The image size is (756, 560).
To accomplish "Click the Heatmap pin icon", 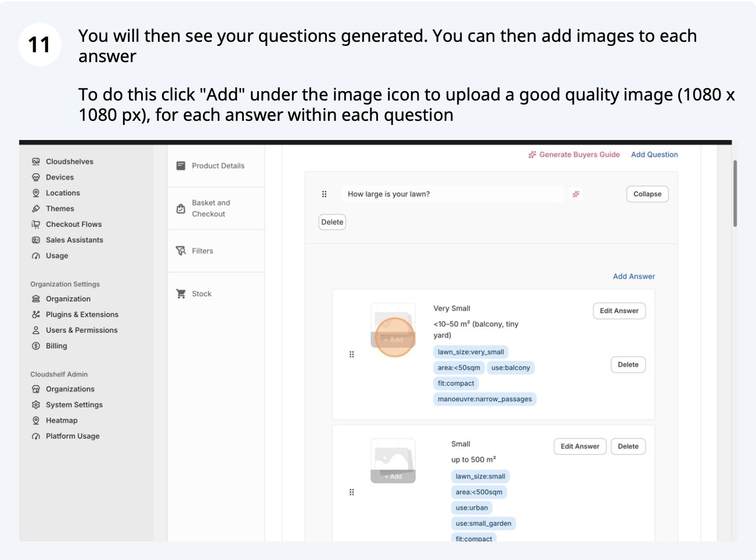I will (x=36, y=421).
